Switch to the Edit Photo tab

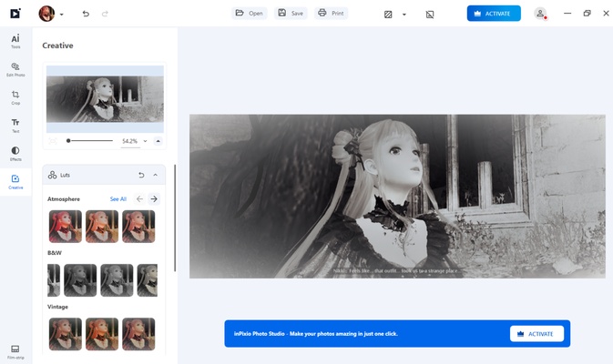click(x=15, y=69)
